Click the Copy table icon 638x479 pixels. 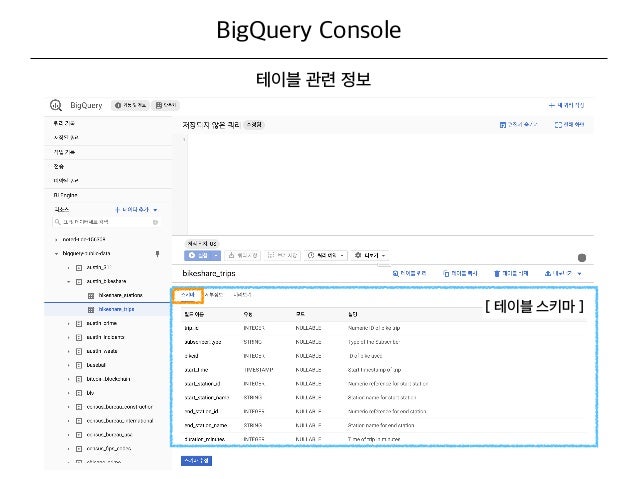point(446,273)
